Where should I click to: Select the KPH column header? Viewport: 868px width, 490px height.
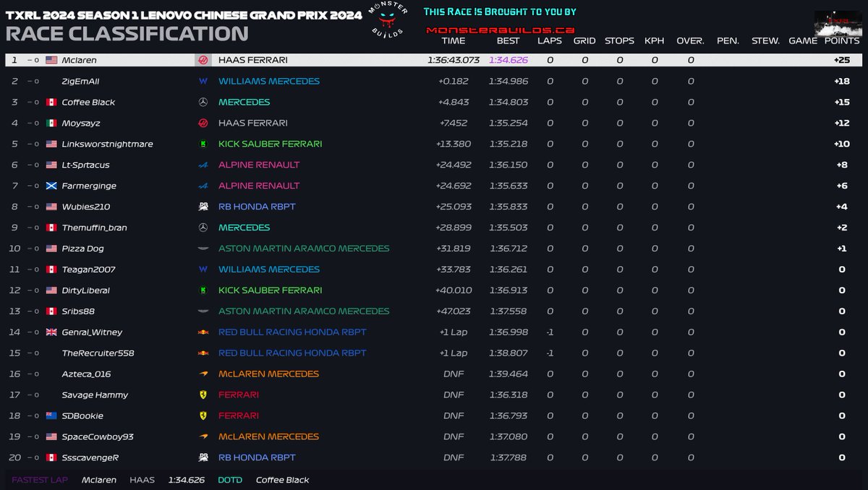tap(655, 41)
